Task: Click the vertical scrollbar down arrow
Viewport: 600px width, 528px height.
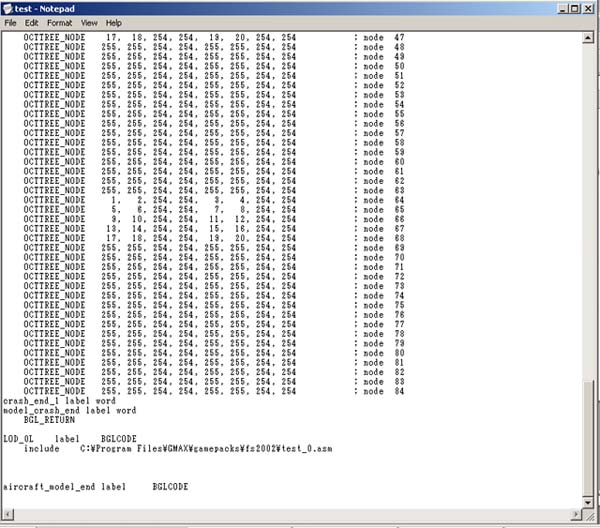Action: [590, 503]
